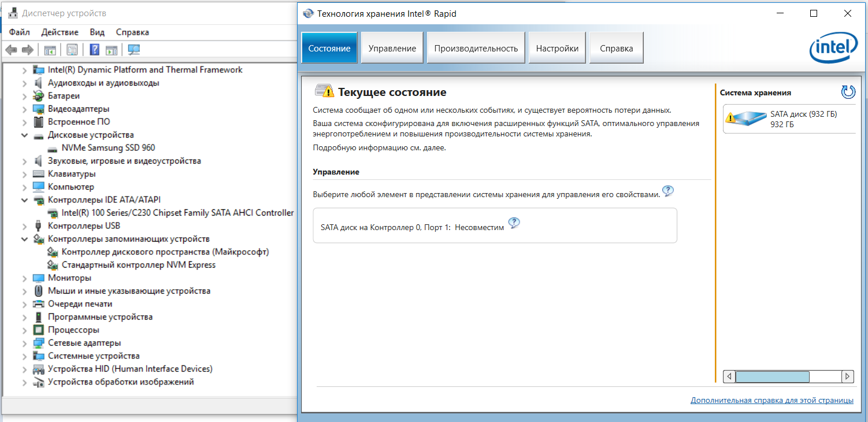
Task: Click the mouse icon beside Мыши и иные указывающие устройства
Action: (39, 291)
